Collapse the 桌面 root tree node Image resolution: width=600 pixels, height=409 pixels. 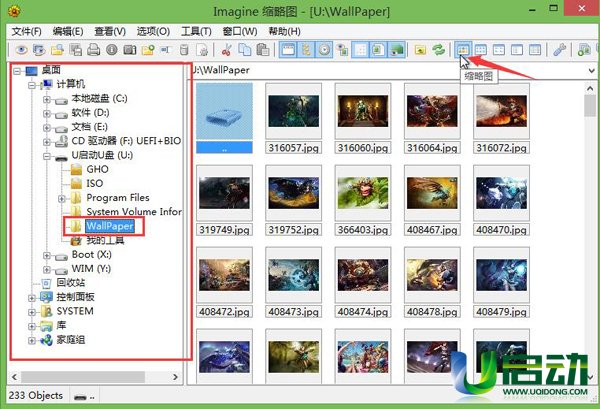17,71
